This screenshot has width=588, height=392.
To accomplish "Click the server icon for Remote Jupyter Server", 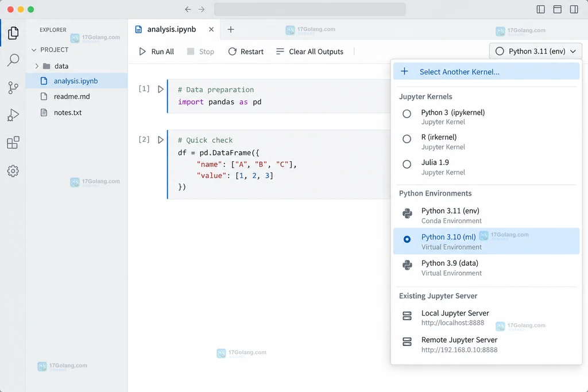I will coord(407,341).
